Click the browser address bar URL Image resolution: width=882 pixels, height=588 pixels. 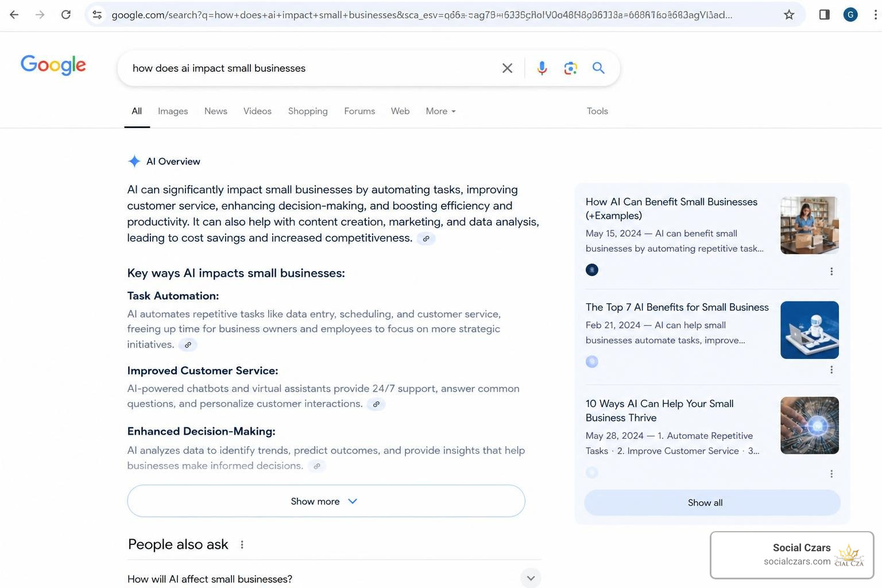[422, 15]
